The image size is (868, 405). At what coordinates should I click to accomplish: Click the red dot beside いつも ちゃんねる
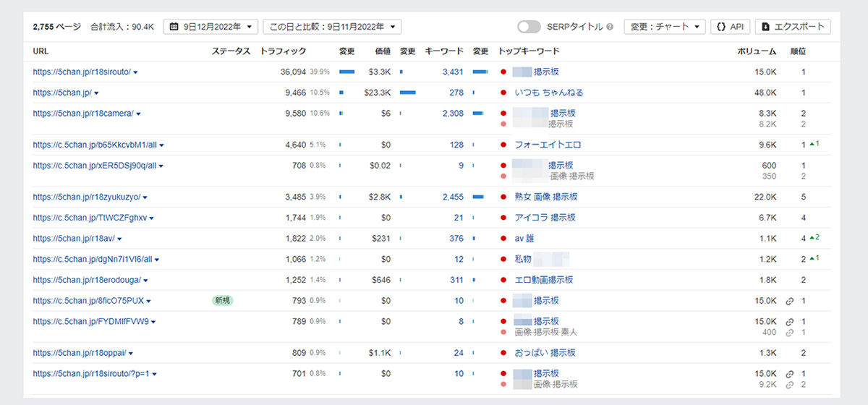pyautogui.click(x=503, y=93)
